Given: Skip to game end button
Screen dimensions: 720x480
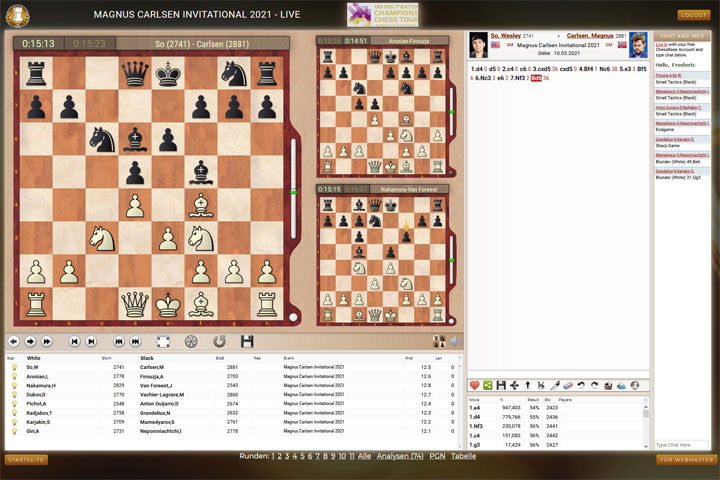Looking at the screenshot, I should click(x=135, y=341).
